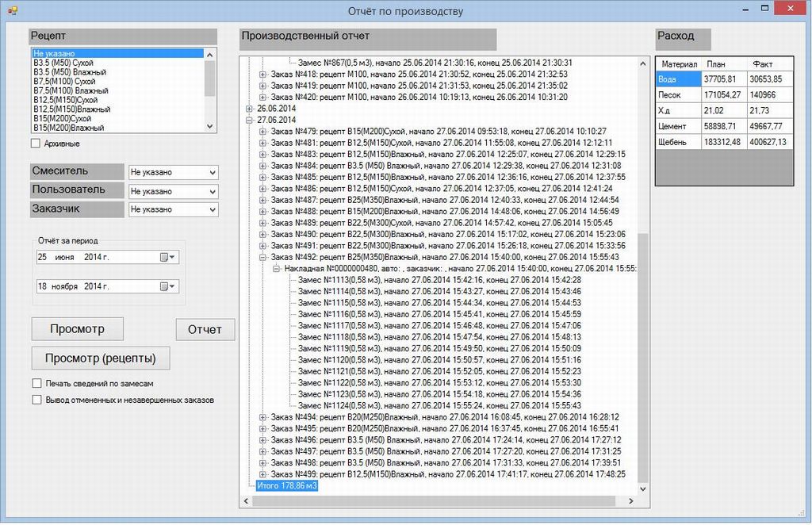
Task: Click the Материал column header
Action: point(679,64)
